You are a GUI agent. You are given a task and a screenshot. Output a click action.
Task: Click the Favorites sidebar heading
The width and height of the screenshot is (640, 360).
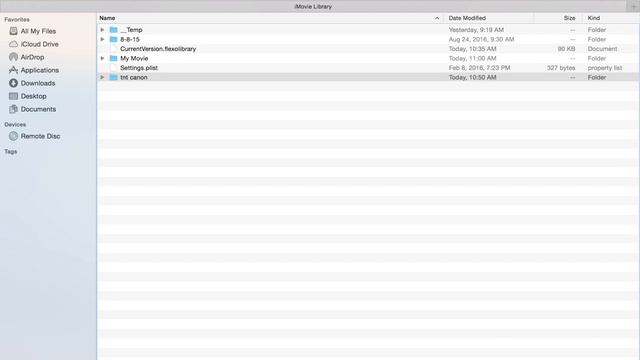(17, 19)
